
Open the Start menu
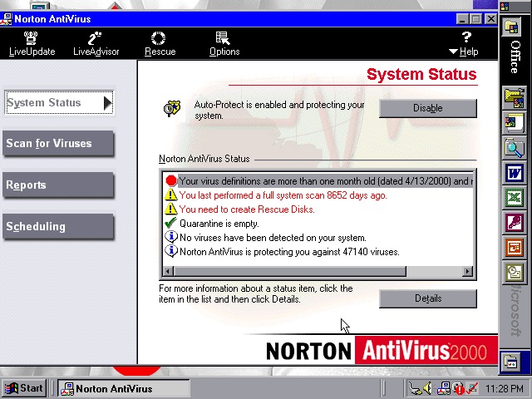pos(24,388)
